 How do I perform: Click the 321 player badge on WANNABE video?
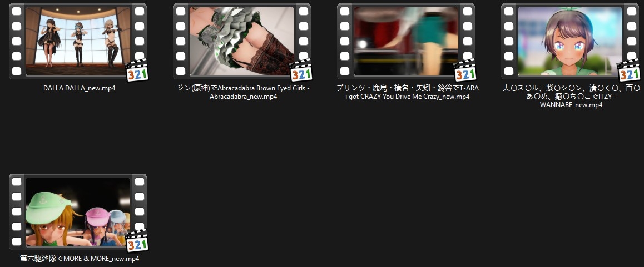point(629,70)
